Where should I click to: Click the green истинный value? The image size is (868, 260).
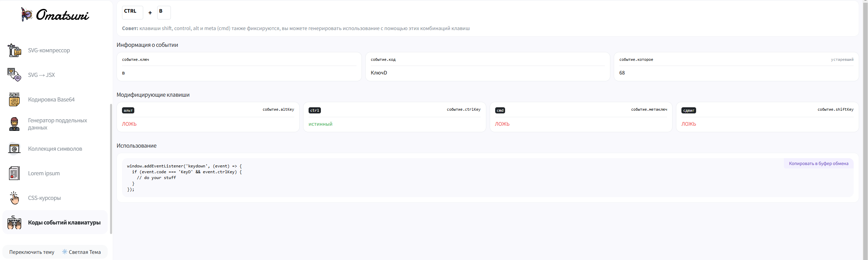(x=320, y=124)
